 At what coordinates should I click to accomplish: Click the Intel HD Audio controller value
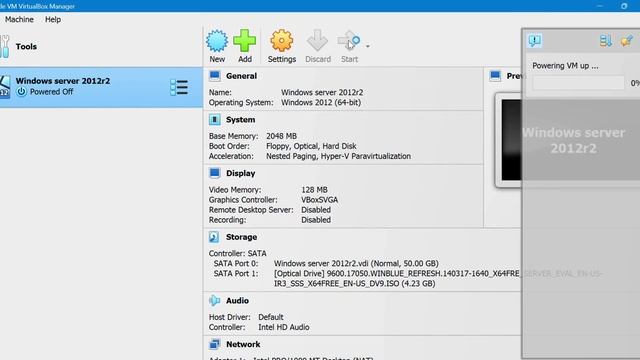(284, 327)
